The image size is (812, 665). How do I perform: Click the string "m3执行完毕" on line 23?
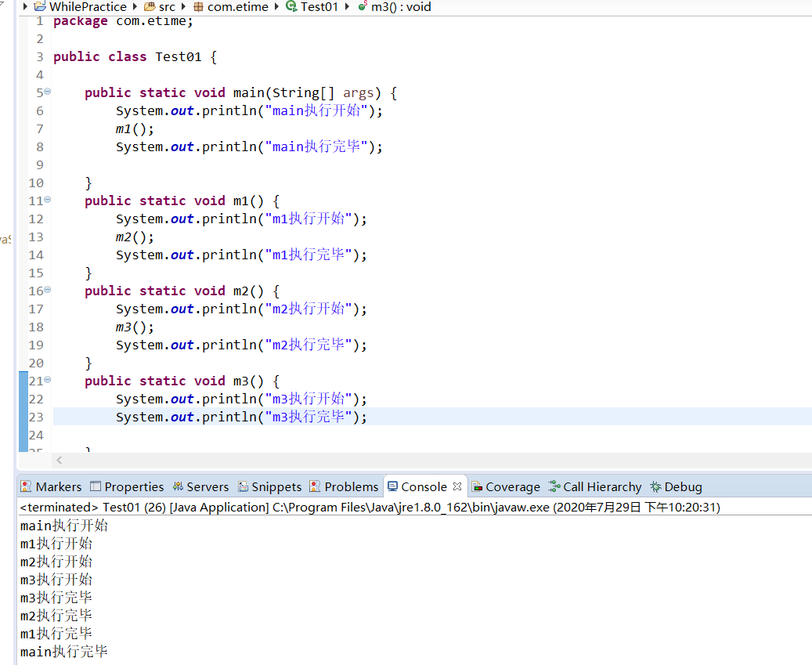coord(309,417)
